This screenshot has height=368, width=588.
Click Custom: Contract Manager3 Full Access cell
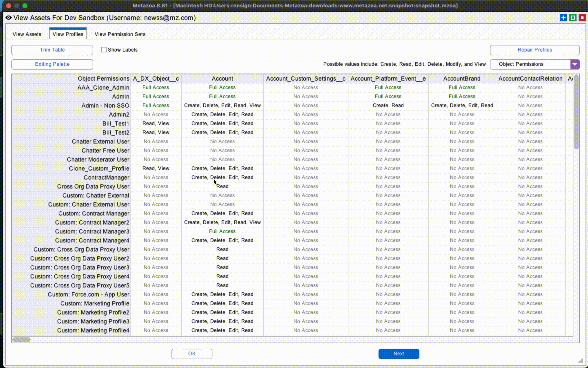click(x=222, y=231)
